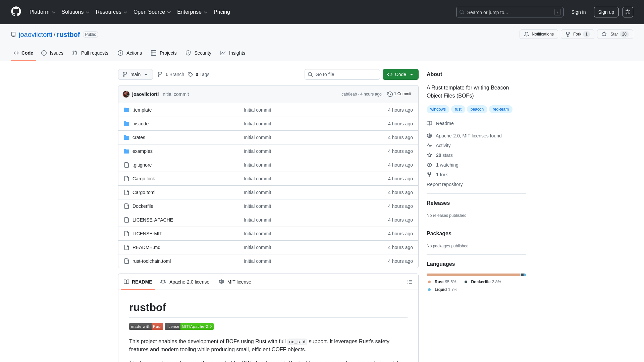The height and width of the screenshot is (362, 644).
Task: Open the Resources menu
Action: click(111, 12)
